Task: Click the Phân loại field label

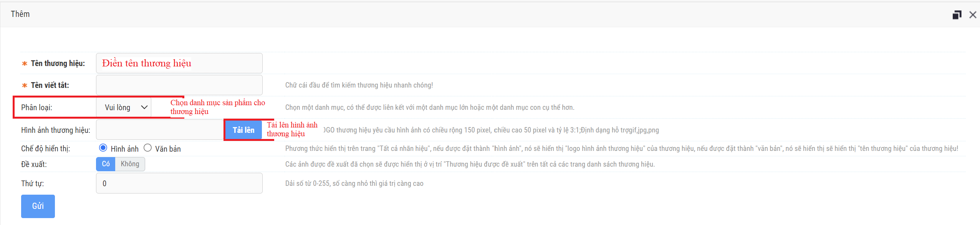Action: point(36,108)
